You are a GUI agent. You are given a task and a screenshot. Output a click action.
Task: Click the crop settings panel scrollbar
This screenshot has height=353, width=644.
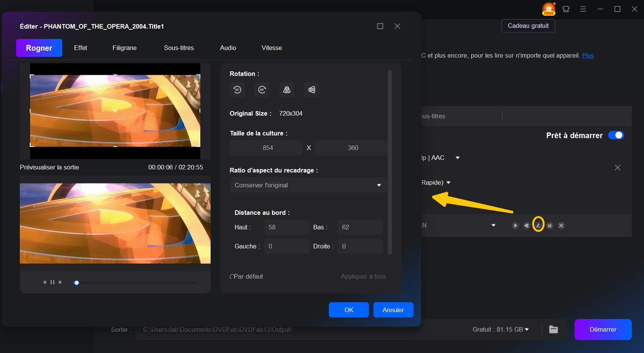click(x=390, y=162)
